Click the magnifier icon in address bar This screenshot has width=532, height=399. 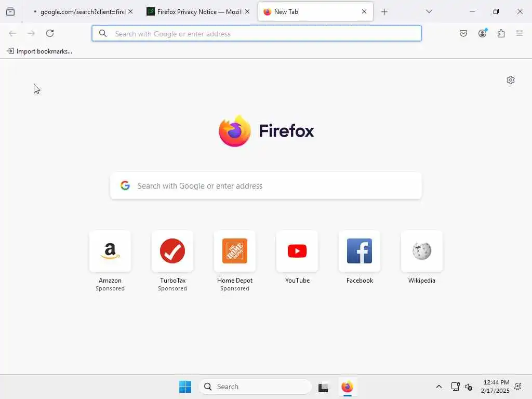pyautogui.click(x=103, y=33)
